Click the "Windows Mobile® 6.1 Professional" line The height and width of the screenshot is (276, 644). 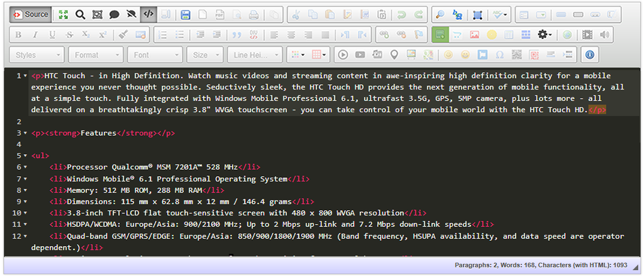[x=179, y=179]
